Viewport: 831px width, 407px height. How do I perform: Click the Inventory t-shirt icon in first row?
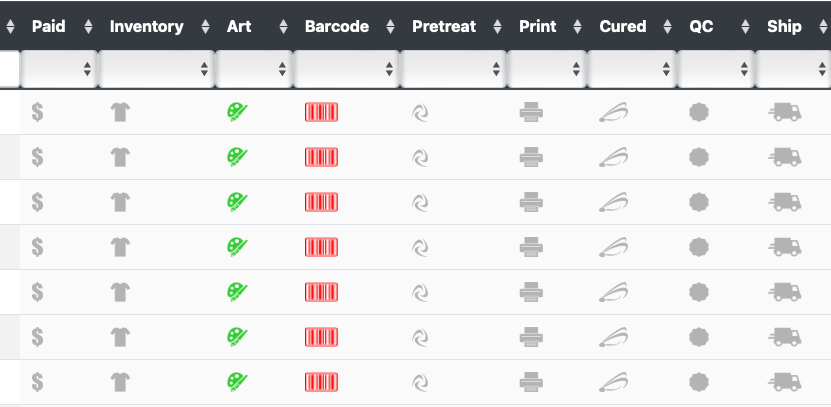[120, 112]
